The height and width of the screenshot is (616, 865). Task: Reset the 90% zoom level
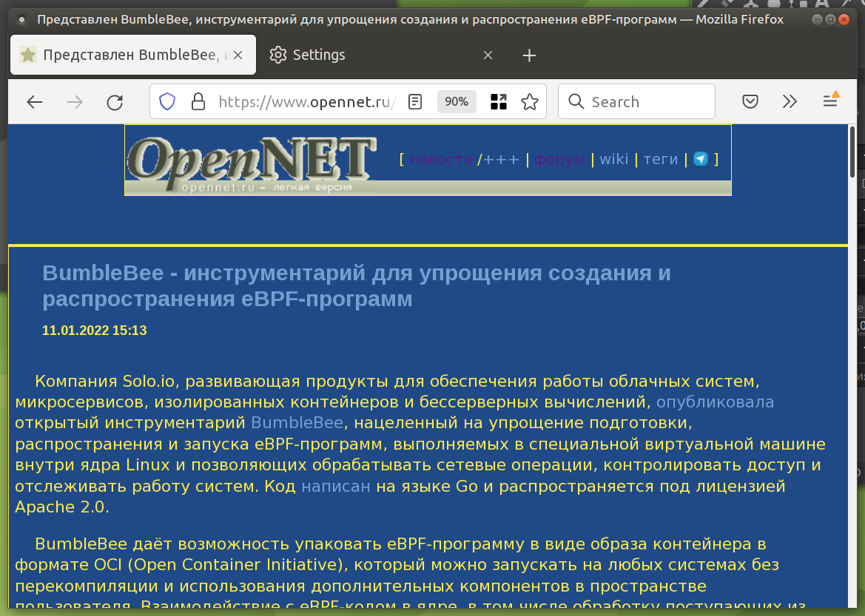(x=457, y=101)
